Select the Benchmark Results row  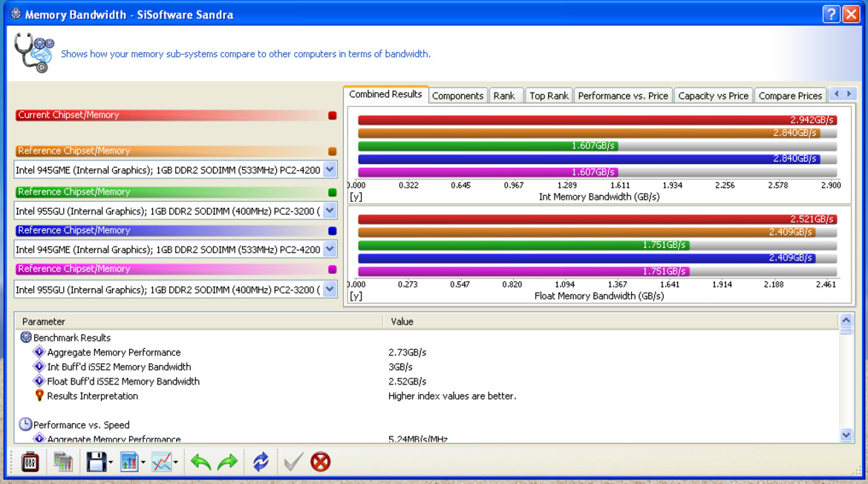(x=428, y=338)
